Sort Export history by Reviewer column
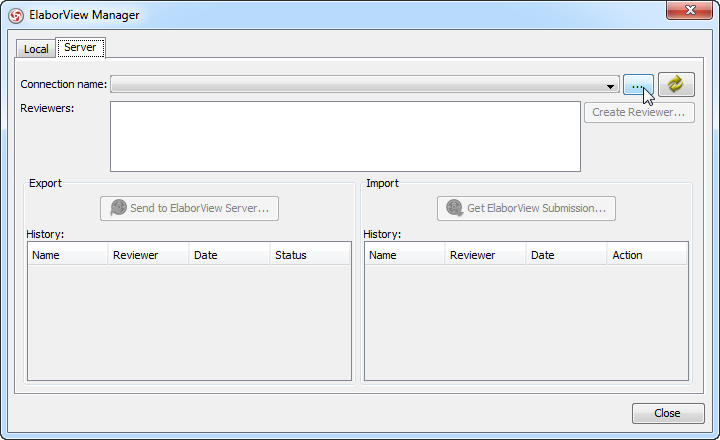Screen dimensions: 720x440 click(x=148, y=255)
